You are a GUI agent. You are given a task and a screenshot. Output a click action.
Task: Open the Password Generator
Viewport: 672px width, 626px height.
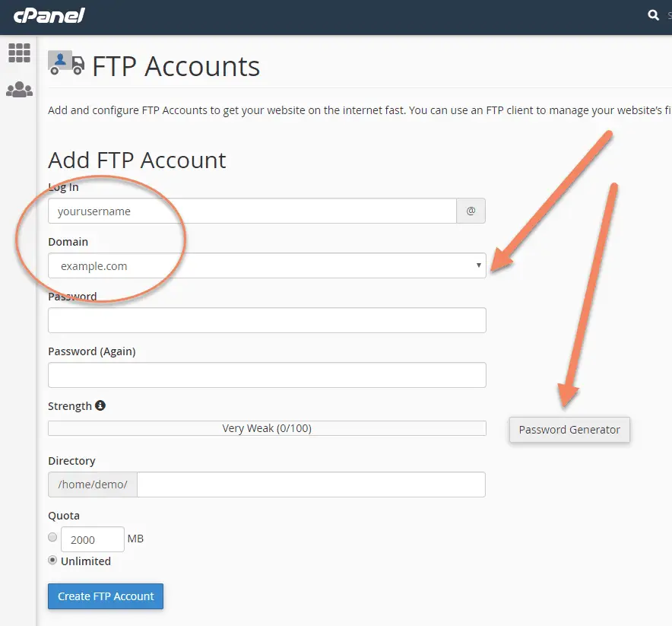569,430
